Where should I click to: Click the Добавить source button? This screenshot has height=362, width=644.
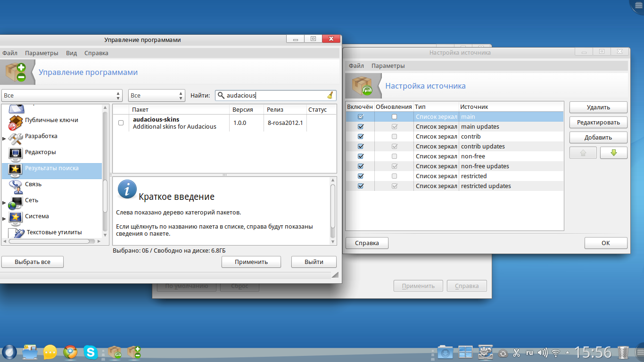click(598, 138)
